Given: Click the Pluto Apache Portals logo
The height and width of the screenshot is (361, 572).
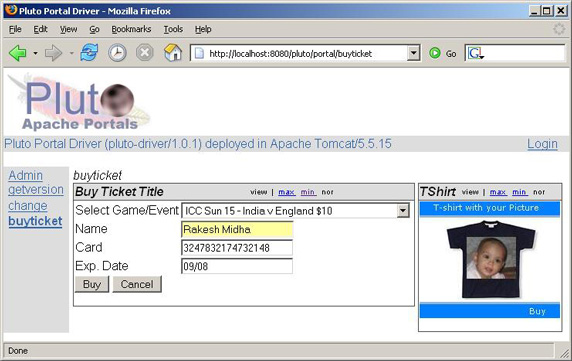Looking at the screenshot, I should (80, 103).
